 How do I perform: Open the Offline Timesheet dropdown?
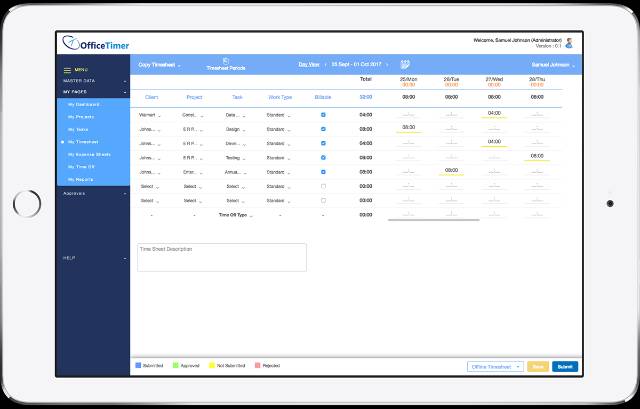coord(494,367)
